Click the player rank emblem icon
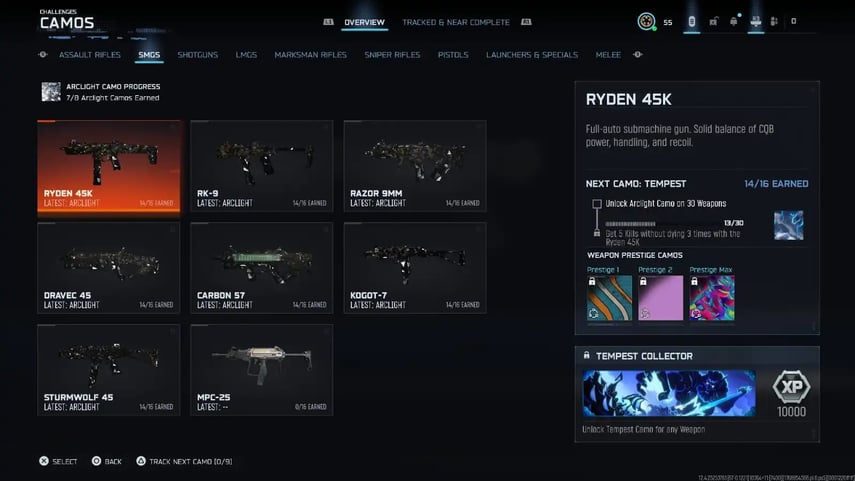855x481 pixels. pyautogui.click(x=648, y=21)
